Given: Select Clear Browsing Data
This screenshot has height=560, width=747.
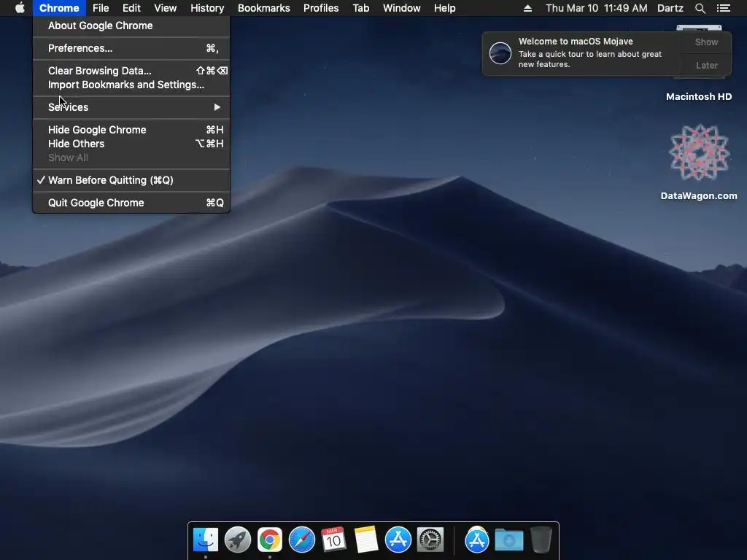Looking at the screenshot, I should (131, 71).
